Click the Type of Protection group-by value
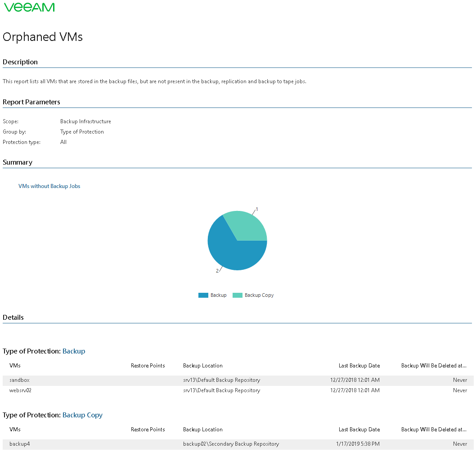Image resolution: width=476 pixels, height=452 pixels. 82,132
